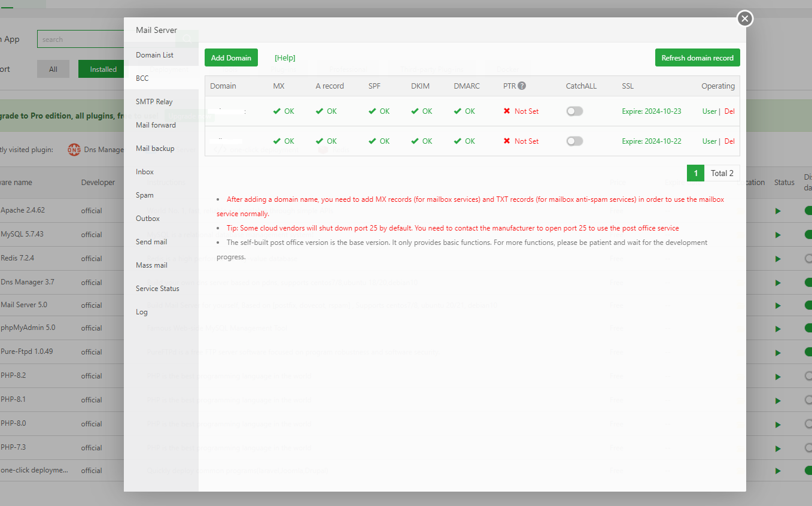Click the PTR help question mark icon
812x506 pixels.
point(522,86)
